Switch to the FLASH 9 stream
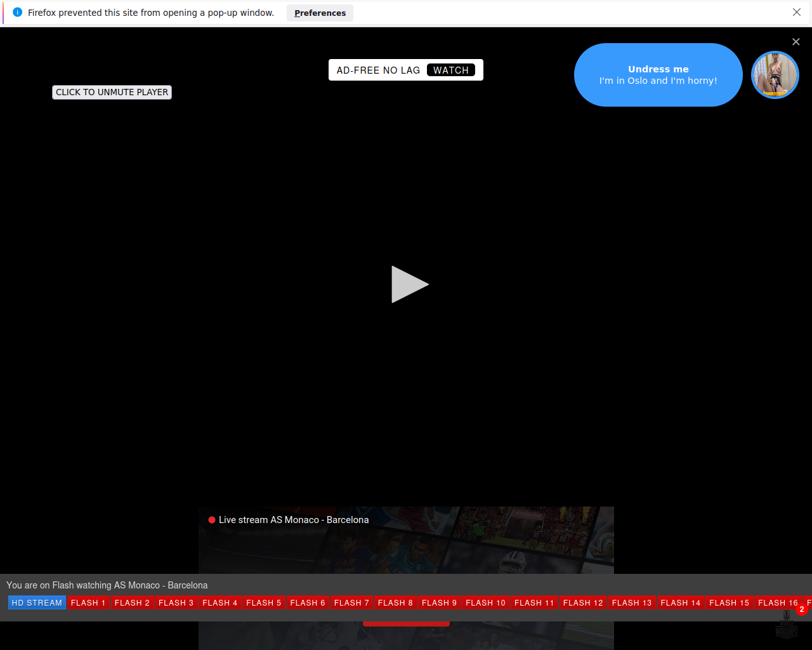Image resolution: width=812 pixels, height=650 pixels. coord(439,602)
